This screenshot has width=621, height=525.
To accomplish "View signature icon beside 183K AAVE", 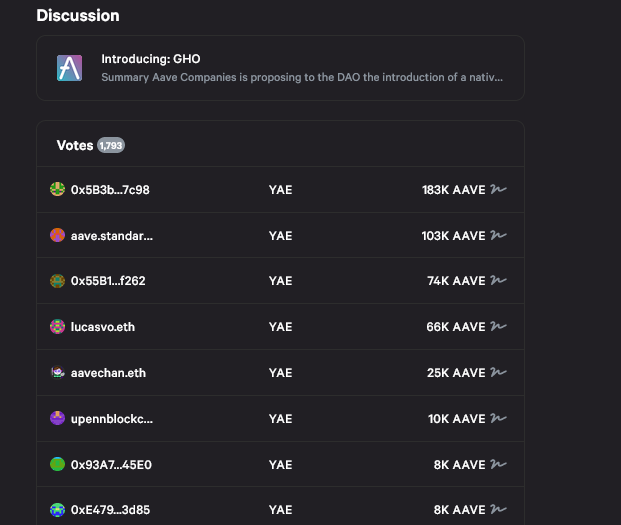I will point(498,189).
